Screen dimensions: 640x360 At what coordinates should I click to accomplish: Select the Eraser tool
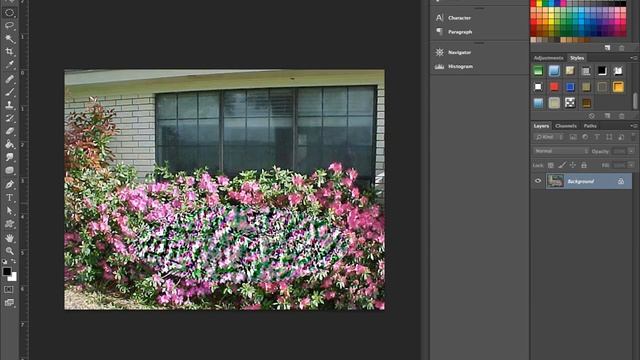9,131
